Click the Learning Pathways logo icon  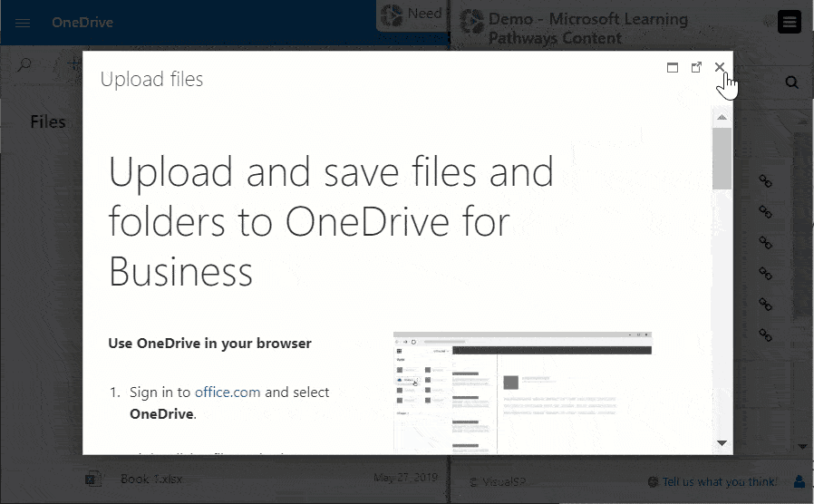(x=472, y=23)
